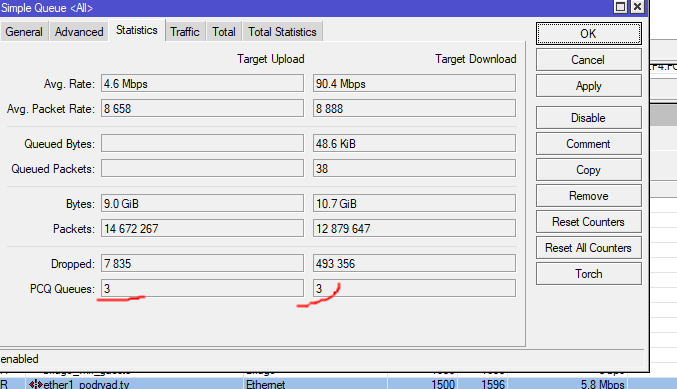The width and height of the screenshot is (677, 389).
Task: Click the 'enabled' status bar text
Action: pyautogui.click(x=19, y=359)
